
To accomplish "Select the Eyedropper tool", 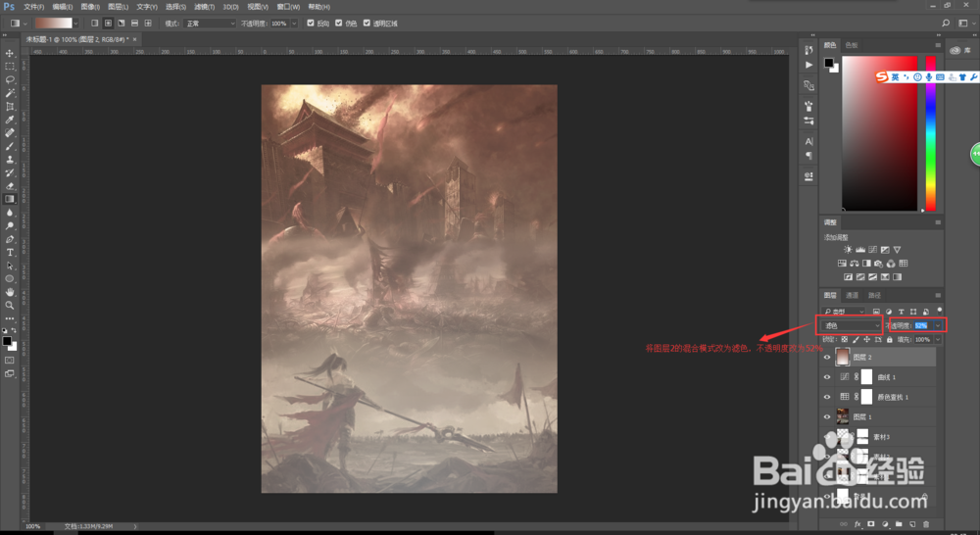I will pyautogui.click(x=10, y=120).
